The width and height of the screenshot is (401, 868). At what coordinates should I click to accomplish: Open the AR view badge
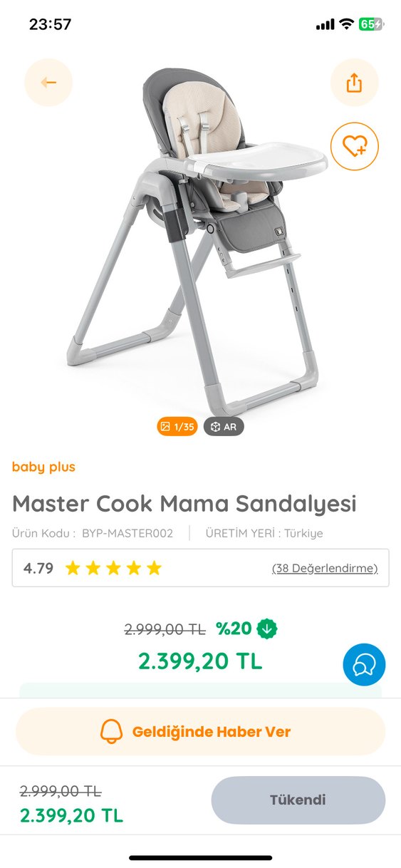click(x=224, y=427)
